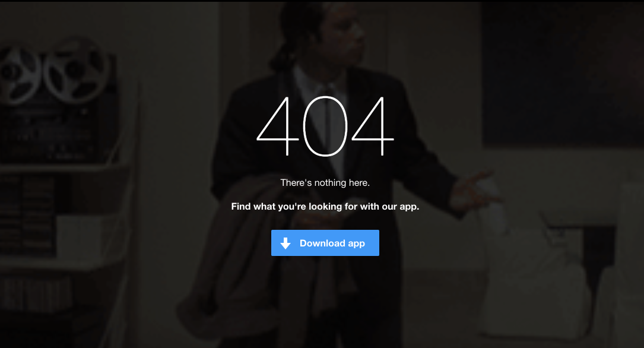
Task: Select the first 4 digit of 404
Action: pyautogui.click(x=278, y=126)
